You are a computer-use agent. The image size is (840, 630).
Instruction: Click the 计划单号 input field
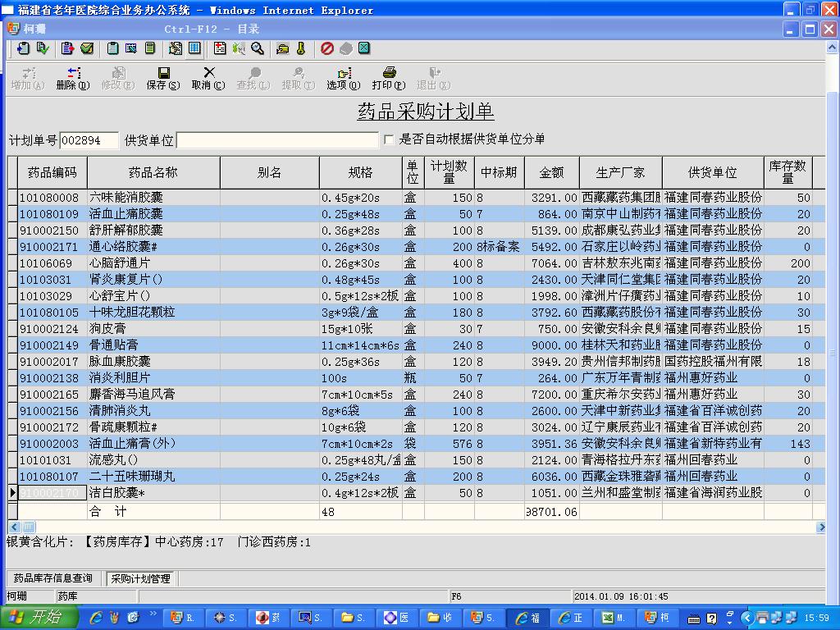89,140
